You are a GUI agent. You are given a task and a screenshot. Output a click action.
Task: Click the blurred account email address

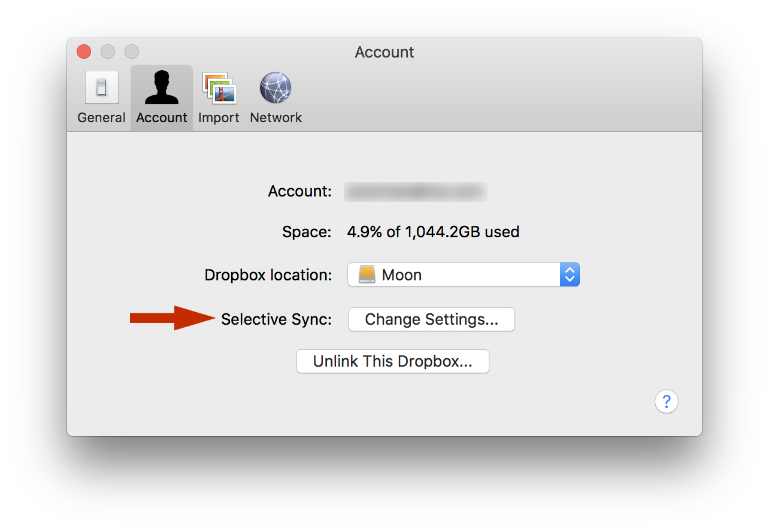coord(416,192)
